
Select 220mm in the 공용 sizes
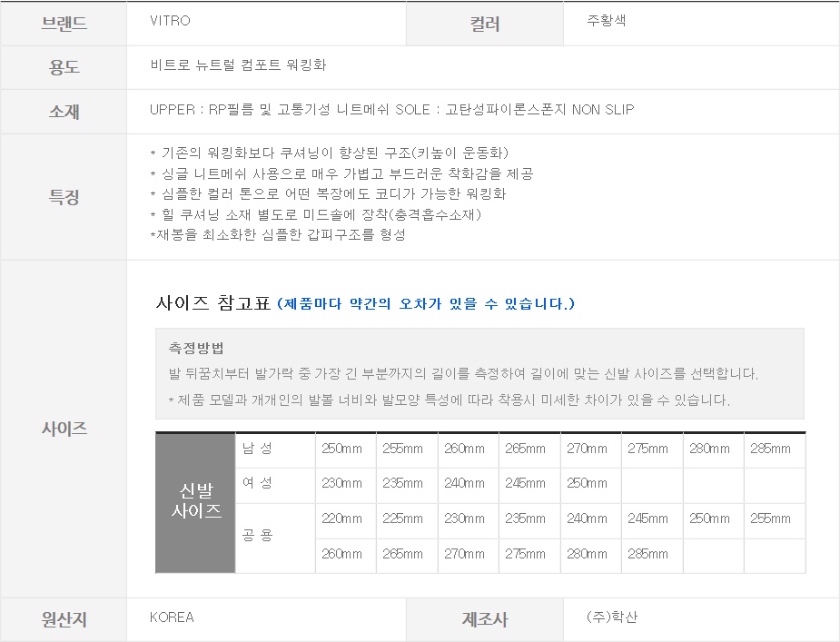pyautogui.click(x=341, y=519)
